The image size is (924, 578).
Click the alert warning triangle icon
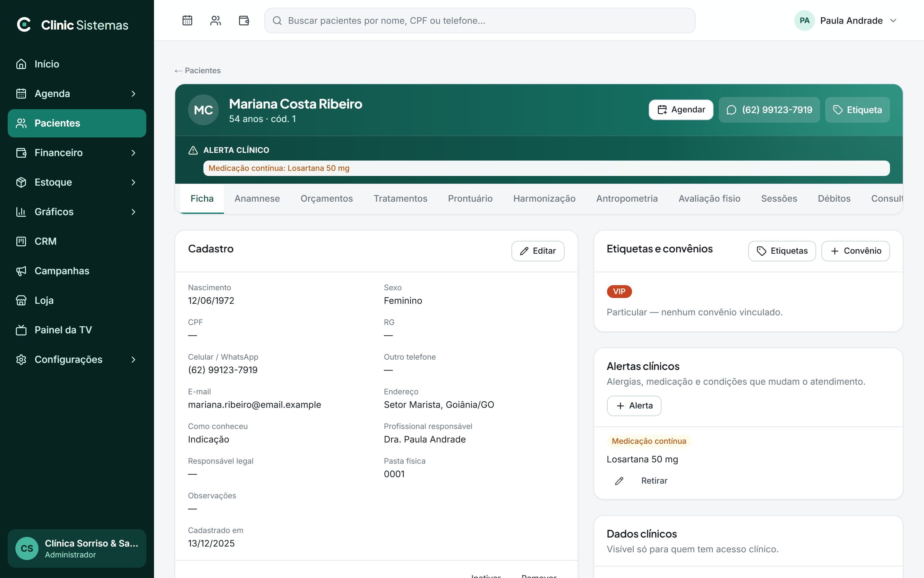tap(193, 150)
